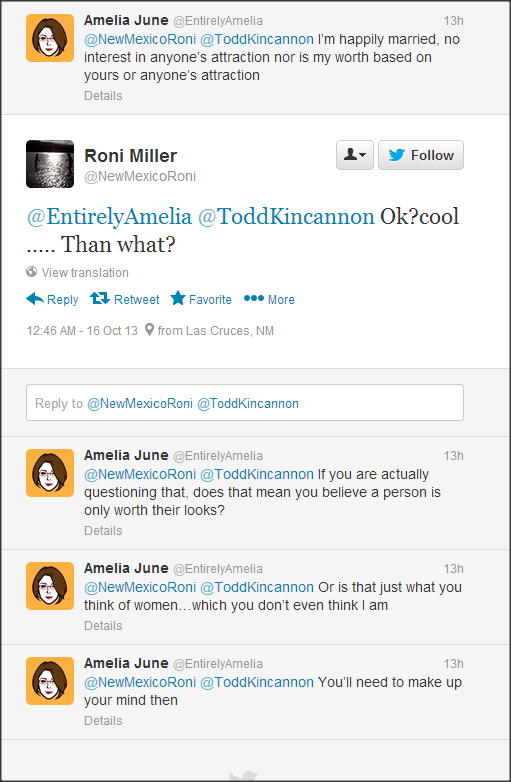Click in the reply text box

coord(245,402)
